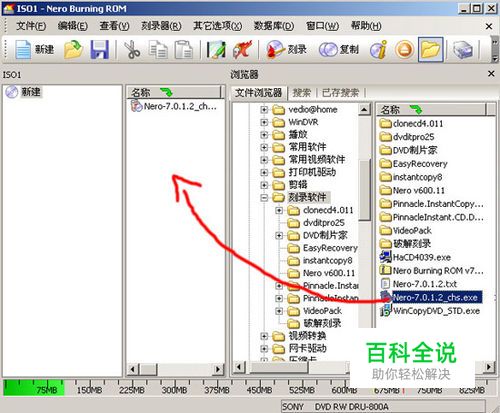Select Nero-7.0.1.2_ch... file in compilation list

[174, 107]
